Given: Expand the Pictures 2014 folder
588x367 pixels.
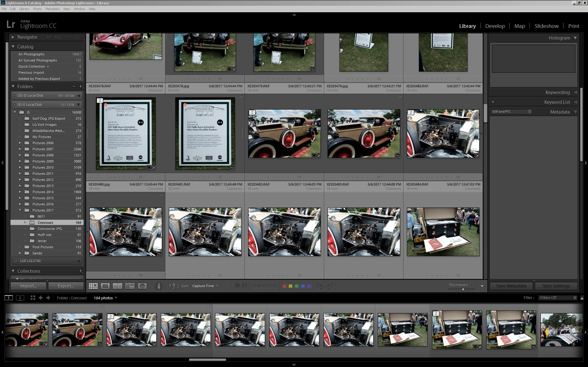Looking at the screenshot, I should (20, 192).
